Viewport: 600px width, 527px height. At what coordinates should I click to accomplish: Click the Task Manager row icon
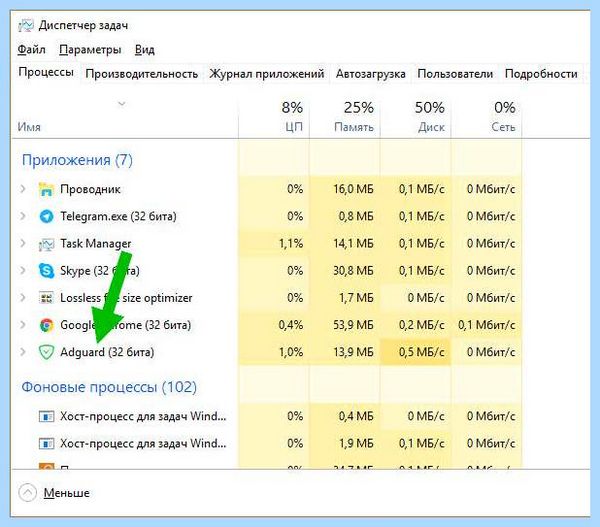point(46,244)
